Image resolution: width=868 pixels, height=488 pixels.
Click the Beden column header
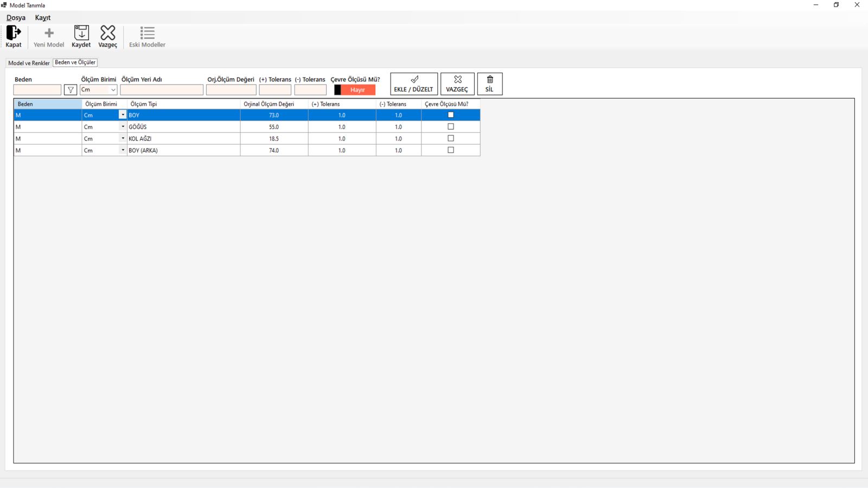click(48, 104)
